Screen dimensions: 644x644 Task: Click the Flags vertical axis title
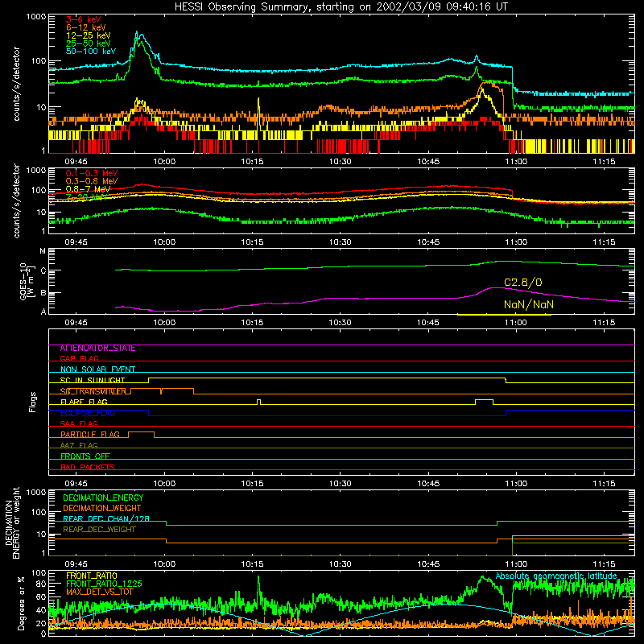pyautogui.click(x=33, y=402)
